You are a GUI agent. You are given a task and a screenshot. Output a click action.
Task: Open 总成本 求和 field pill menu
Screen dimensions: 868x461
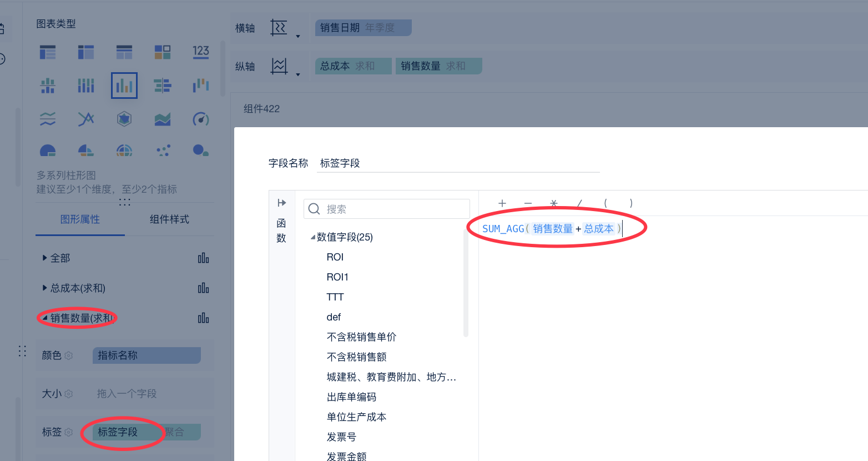(354, 66)
